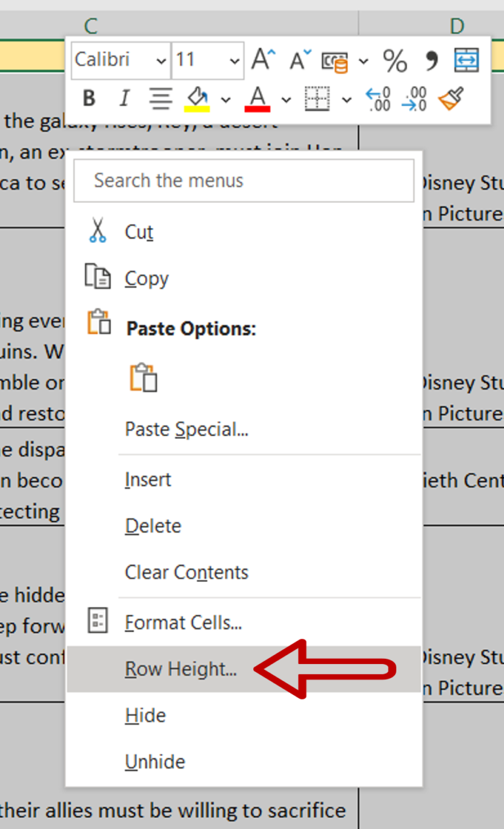504x829 pixels.
Task: Expand the Borders dropdown
Action: (347, 100)
